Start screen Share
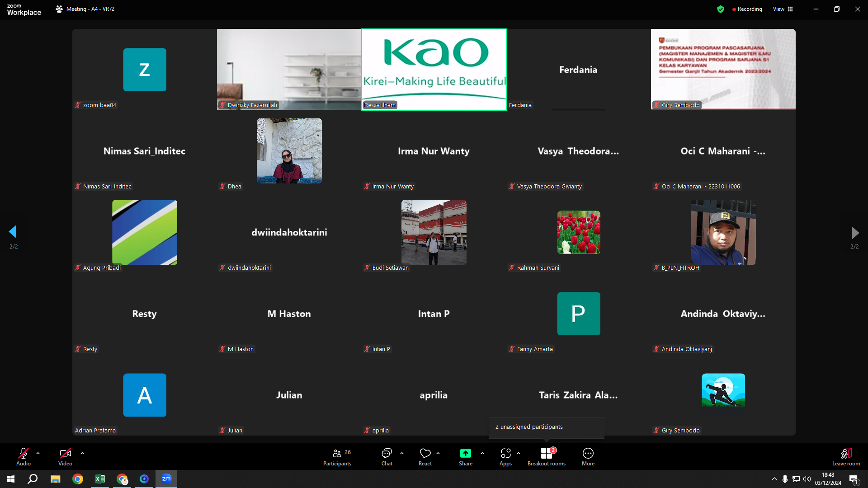This screenshot has height=488, width=868. [x=466, y=457]
